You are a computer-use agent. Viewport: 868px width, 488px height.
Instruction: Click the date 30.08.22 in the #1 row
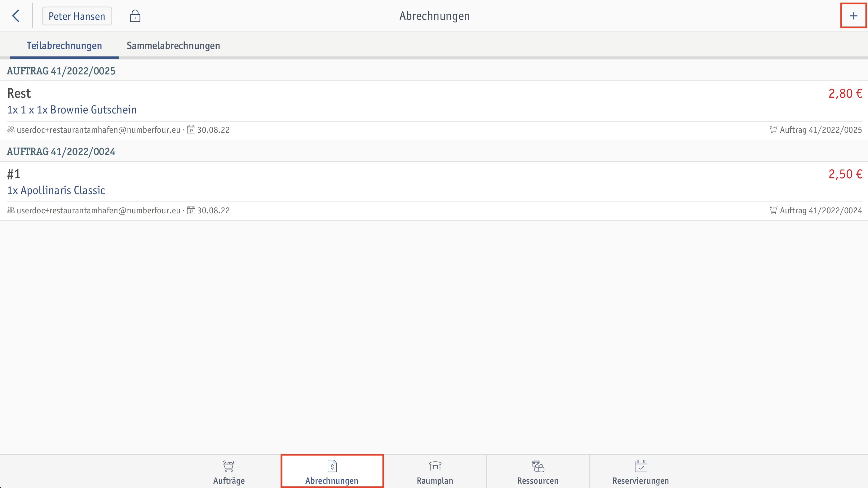[x=213, y=210]
